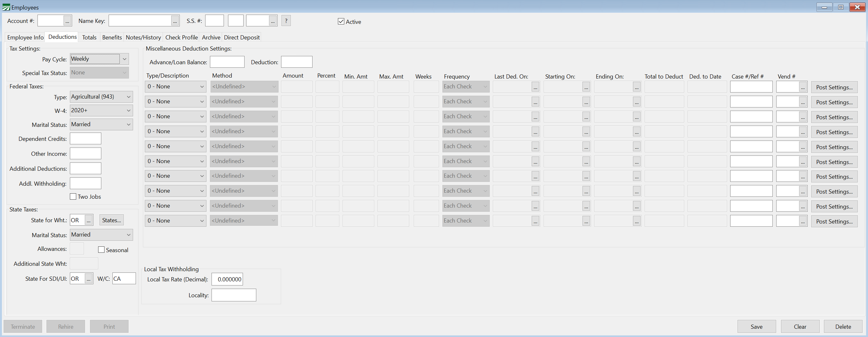Enable the Two Jobs checkbox
Viewport: 868px width, 337px height.
pos(73,197)
